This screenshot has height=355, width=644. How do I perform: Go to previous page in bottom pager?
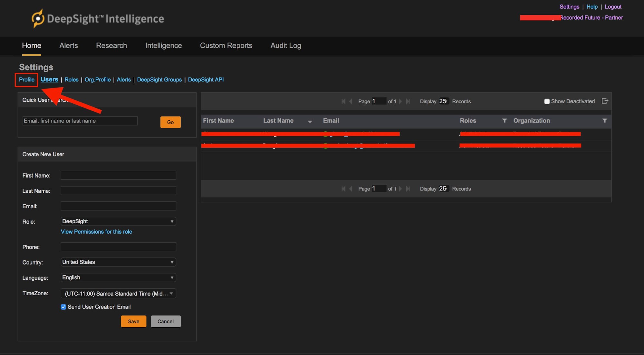351,189
